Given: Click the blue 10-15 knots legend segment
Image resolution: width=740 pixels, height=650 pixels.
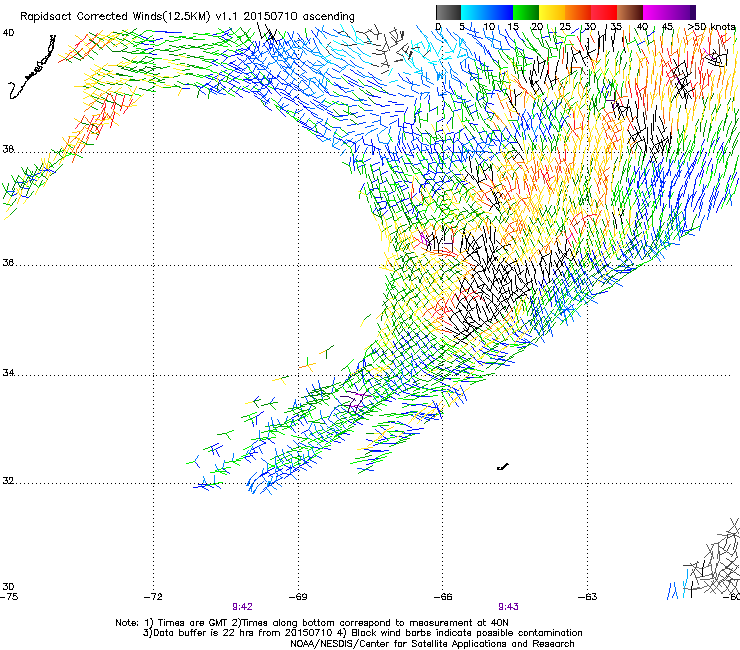Looking at the screenshot, I should pyautogui.click(x=500, y=12).
